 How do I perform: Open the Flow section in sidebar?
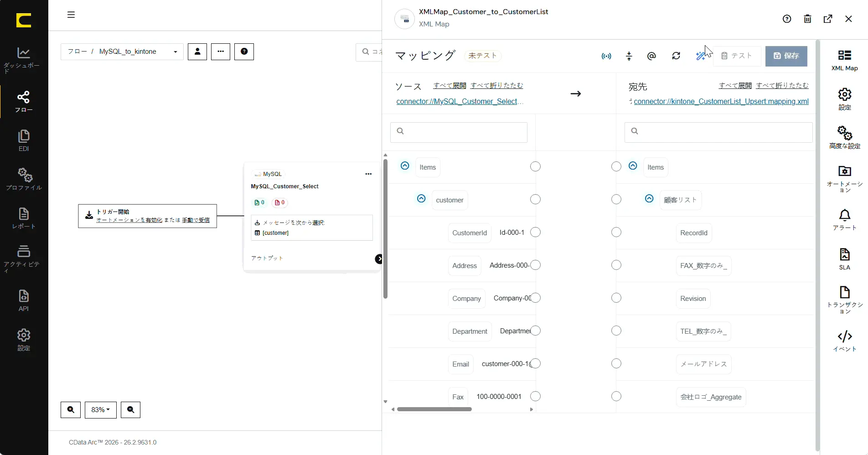point(24,102)
